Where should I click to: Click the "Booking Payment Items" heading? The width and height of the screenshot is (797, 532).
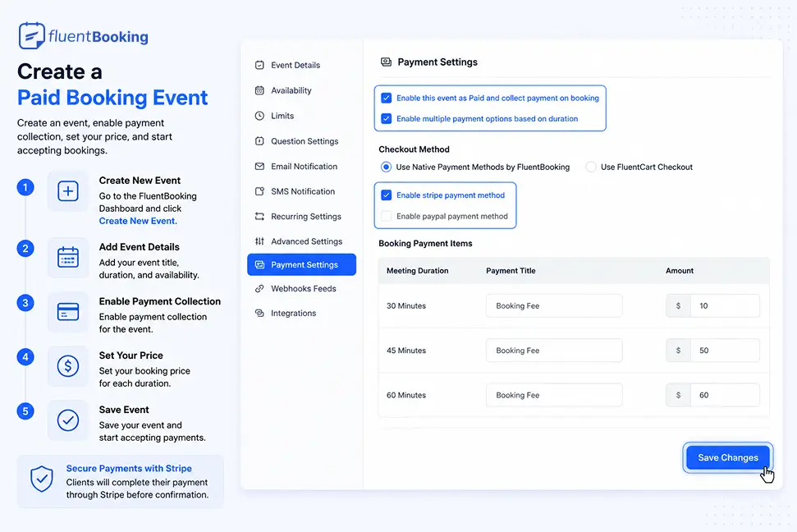click(425, 244)
